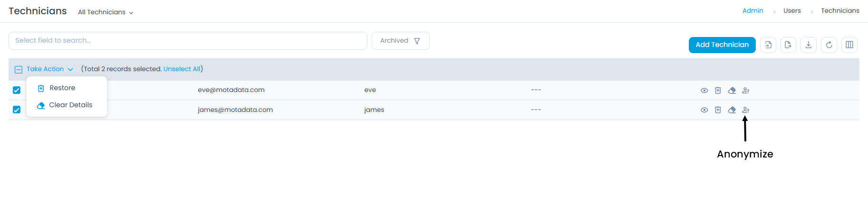868x203 pixels.
Task: Choose Restore from Take Action menu
Action: pyautogui.click(x=62, y=88)
